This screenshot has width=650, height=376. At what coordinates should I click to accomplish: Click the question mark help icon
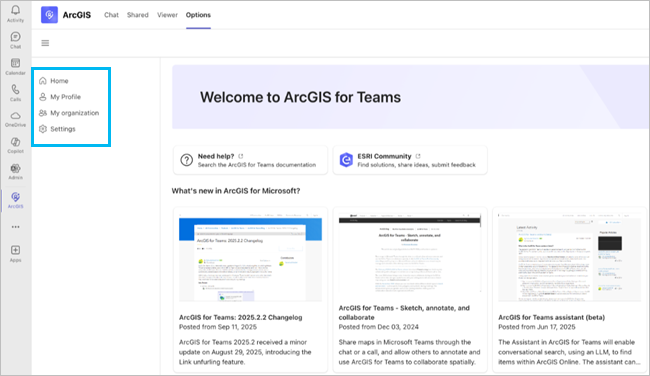[187, 160]
